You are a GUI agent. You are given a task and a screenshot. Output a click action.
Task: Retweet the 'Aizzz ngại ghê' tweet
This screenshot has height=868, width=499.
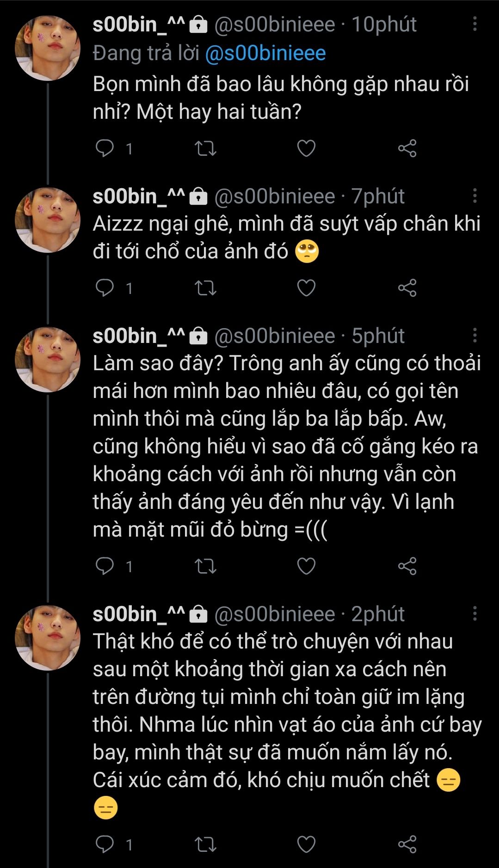pyautogui.click(x=205, y=288)
